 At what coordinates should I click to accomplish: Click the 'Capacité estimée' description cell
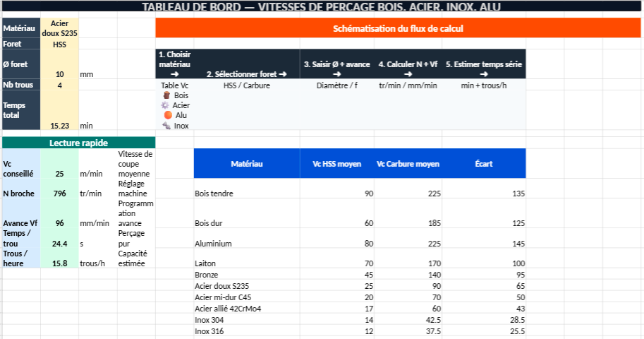[x=136, y=258]
